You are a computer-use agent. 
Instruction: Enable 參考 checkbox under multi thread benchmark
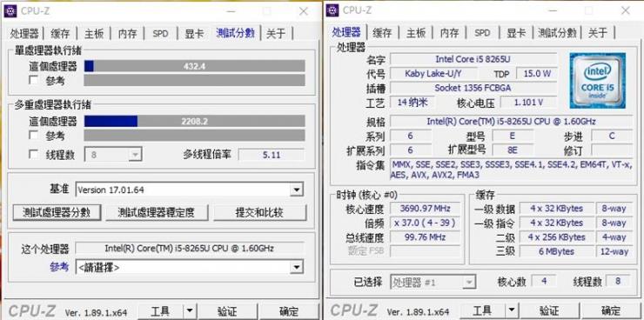[x=34, y=135]
